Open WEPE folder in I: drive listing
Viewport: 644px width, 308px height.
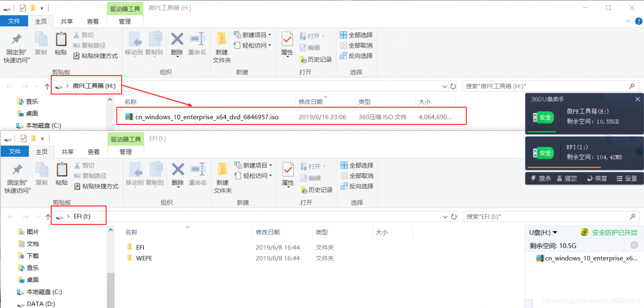pos(139,258)
